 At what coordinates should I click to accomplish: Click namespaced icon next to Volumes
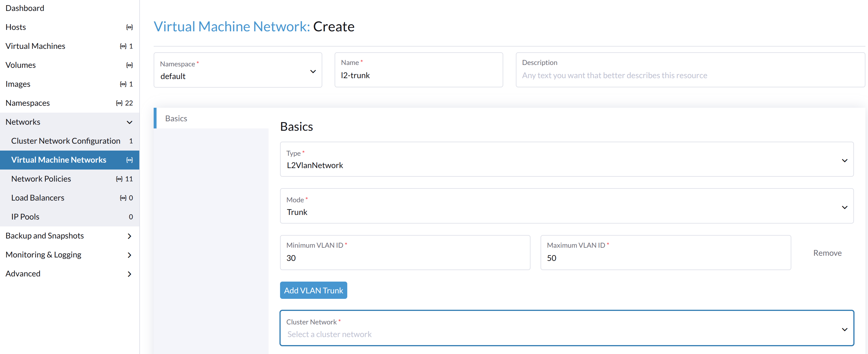129,65
